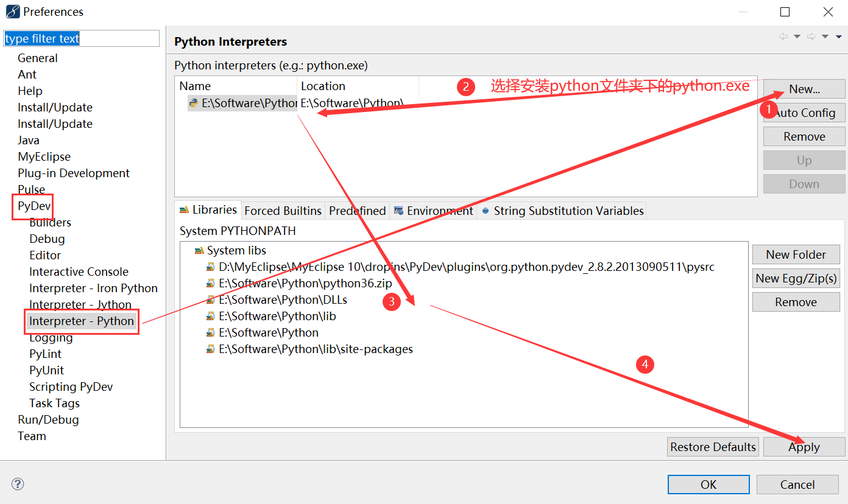Screen dimensions: 848x504
Task: Open Help preferences category
Action: pyautogui.click(x=30, y=91)
